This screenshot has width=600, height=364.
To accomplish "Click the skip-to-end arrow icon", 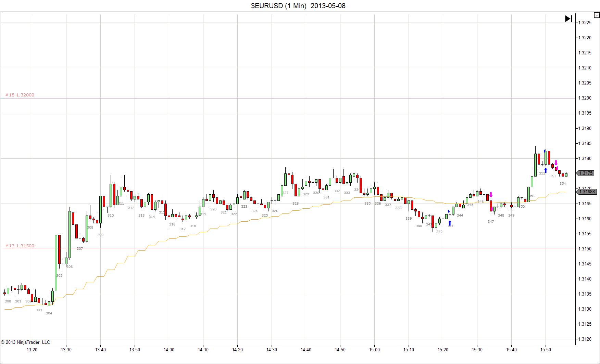I will (x=568, y=18).
